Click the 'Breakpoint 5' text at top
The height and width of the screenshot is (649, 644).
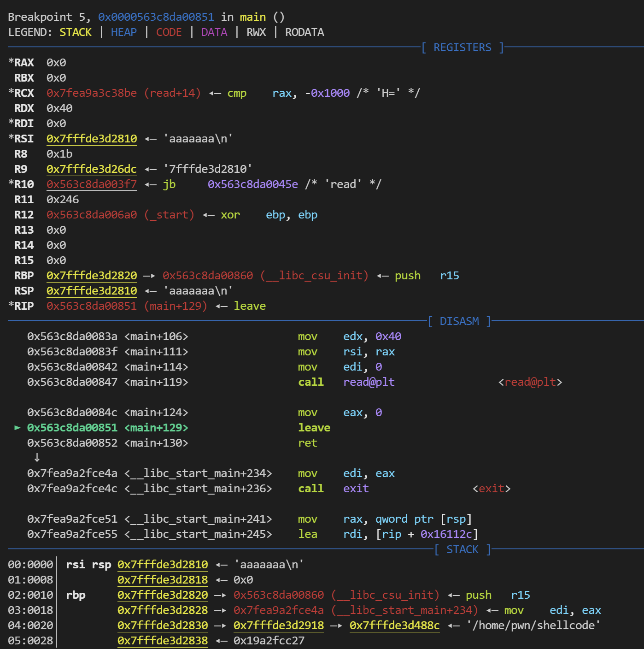(47, 17)
